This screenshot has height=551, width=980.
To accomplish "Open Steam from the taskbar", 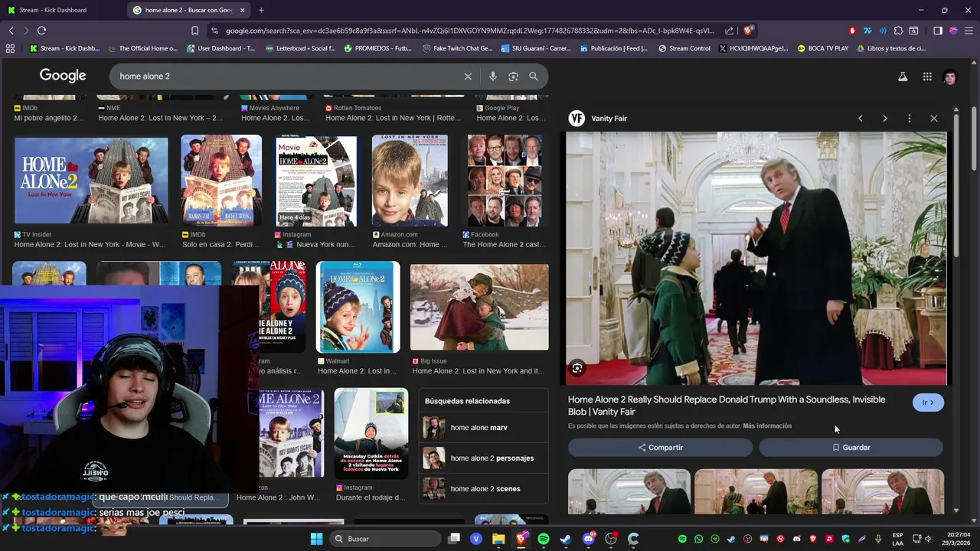I will 566,539.
